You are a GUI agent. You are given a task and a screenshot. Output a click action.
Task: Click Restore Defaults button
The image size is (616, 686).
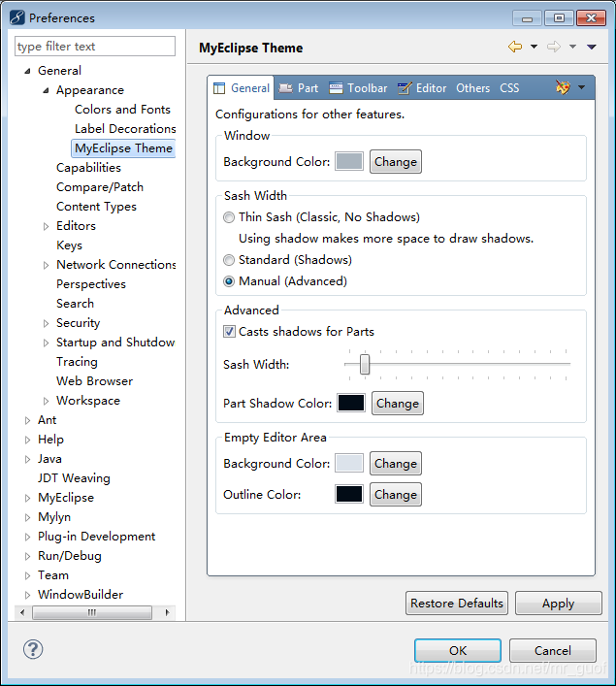coord(457,604)
